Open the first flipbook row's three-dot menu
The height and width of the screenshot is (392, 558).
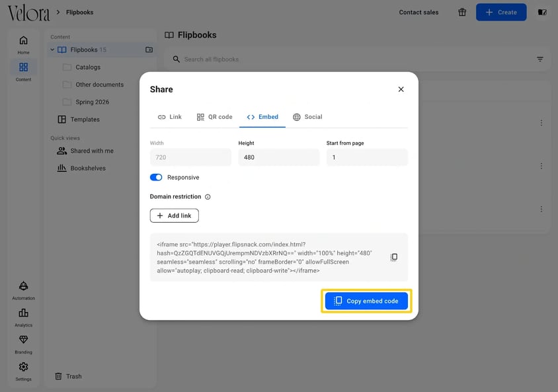pos(541,123)
